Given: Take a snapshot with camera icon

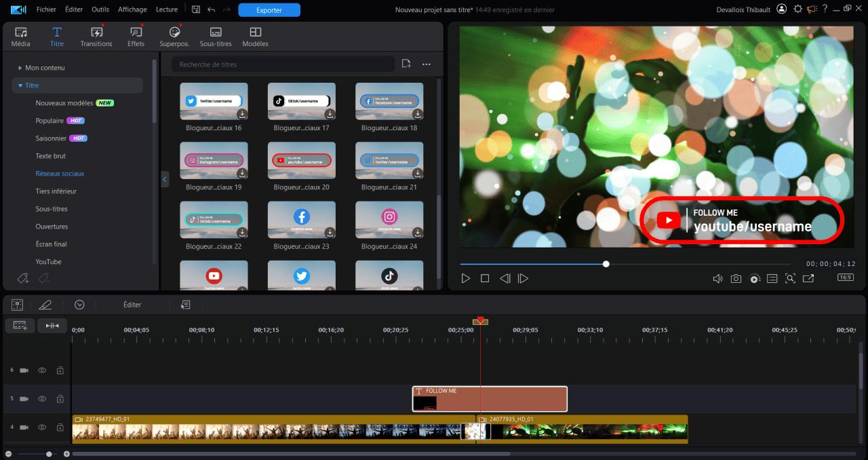Looking at the screenshot, I should 736,278.
